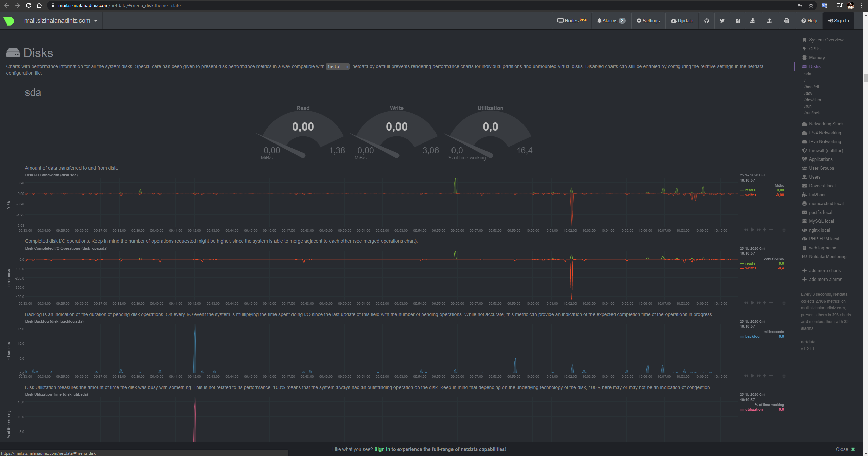Screen dimensions: 868x456
Task: Click the export snapshot download icon
Action: click(753, 21)
